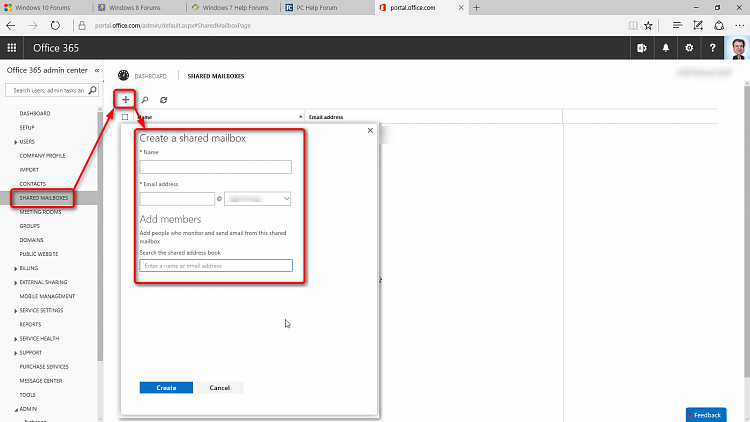The image size is (750, 422).
Task: Switch to Windows 7 Help Forums tab
Action: tap(235, 8)
